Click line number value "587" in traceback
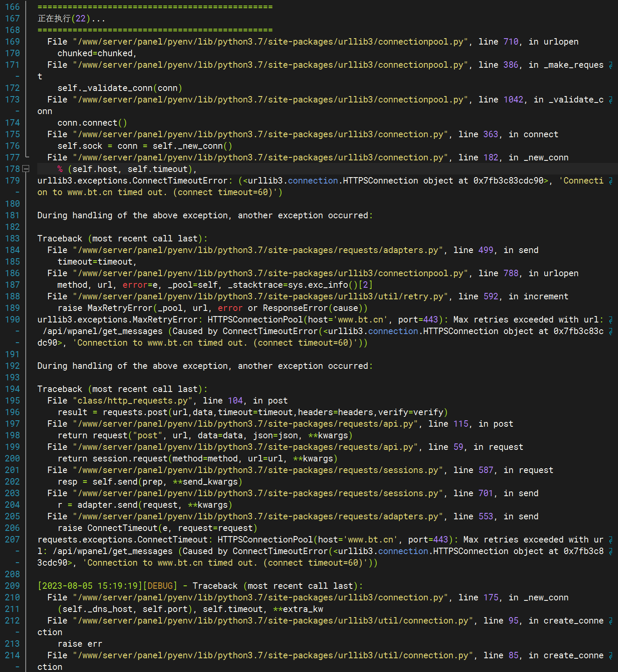 click(x=486, y=470)
